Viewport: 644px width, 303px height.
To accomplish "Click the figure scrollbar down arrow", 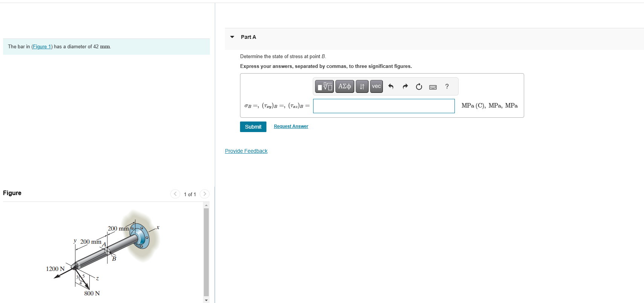I will 206,300.
